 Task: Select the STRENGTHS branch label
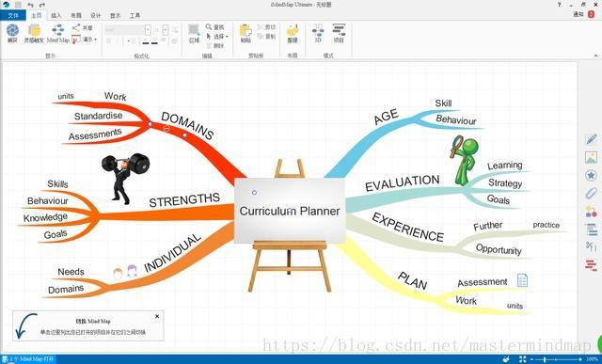click(x=184, y=199)
